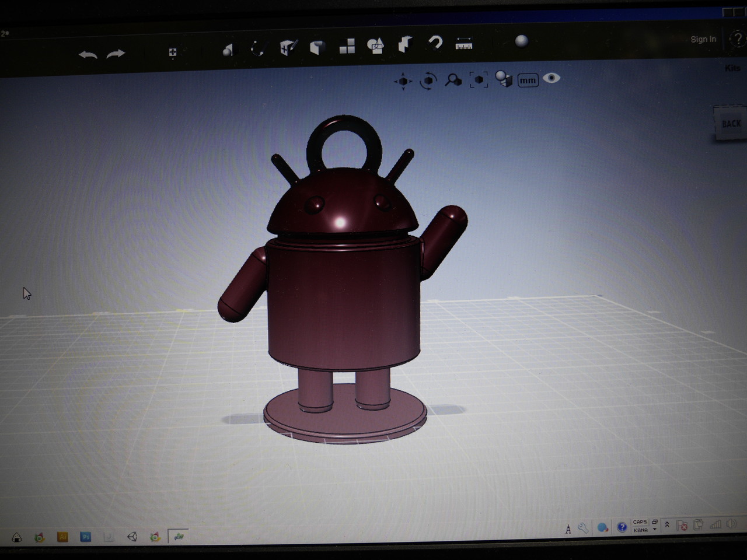Open the Grouping tools menu
Image resolution: width=747 pixels, height=560 pixels.
(376, 45)
